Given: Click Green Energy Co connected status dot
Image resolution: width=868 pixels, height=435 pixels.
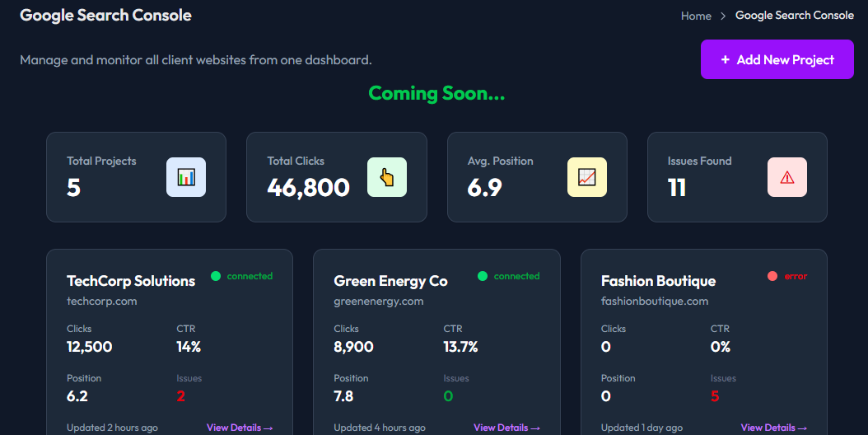Looking at the screenshot, I should (483, 276).
